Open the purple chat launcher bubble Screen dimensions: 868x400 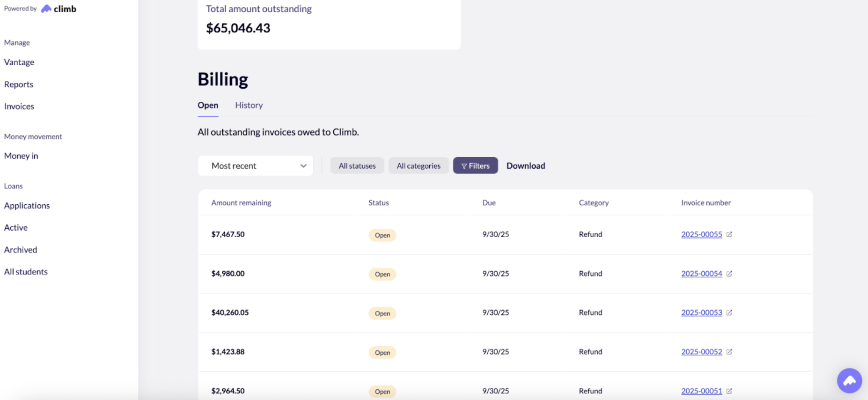tap(849, 381)
